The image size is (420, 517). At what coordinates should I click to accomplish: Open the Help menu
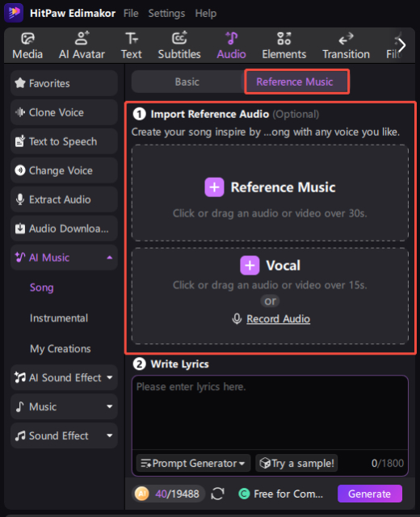coord(206,13)
